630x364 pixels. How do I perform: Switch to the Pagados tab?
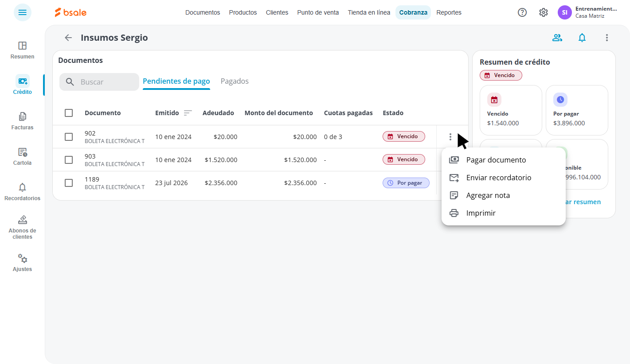pos(235,81)
